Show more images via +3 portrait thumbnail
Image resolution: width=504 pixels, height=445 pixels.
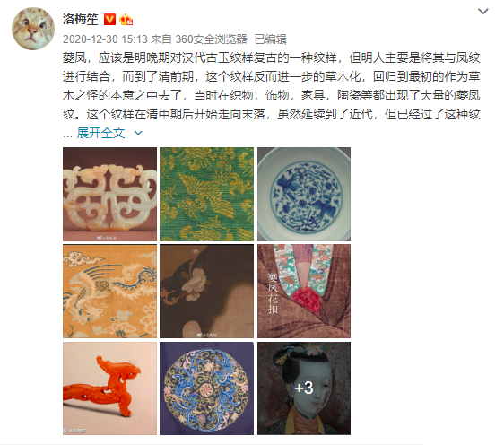pyautogui.click(x=304, y=388)
